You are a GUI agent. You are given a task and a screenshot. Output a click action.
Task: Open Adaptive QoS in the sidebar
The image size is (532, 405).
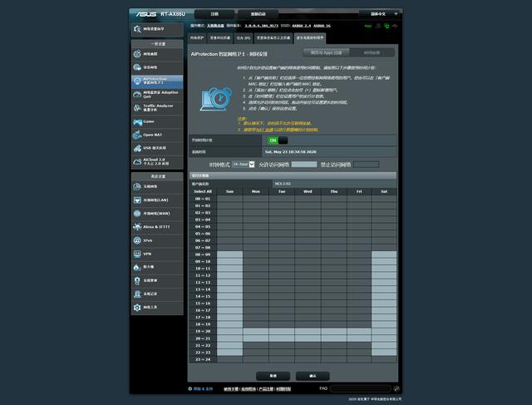[x=157, y=94]
